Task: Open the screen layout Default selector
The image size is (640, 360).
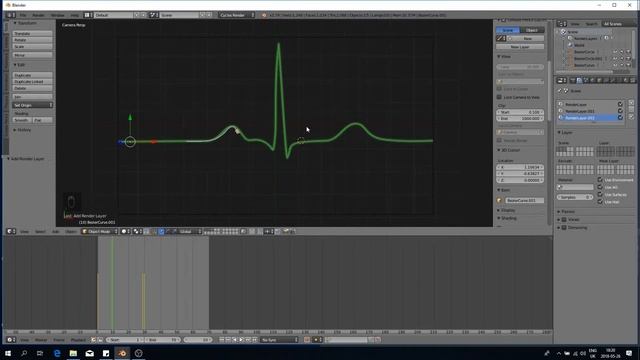Action: point(113,15)
